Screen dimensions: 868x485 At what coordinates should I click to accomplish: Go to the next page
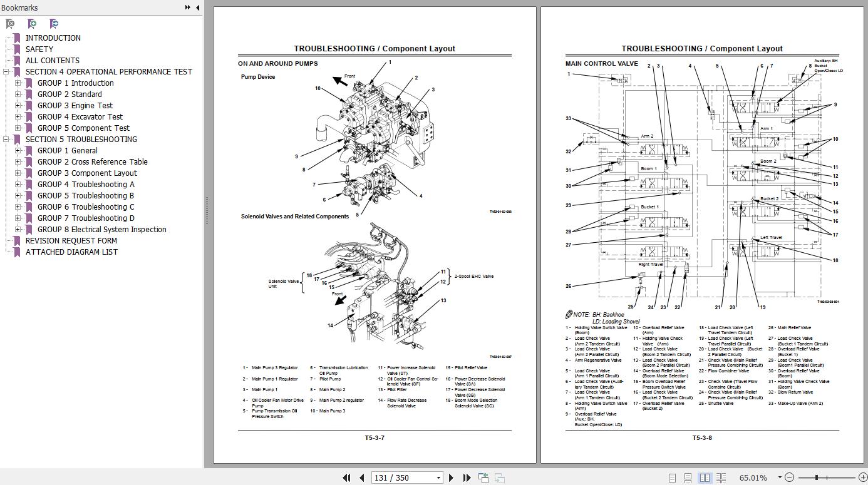click(452, 477)
